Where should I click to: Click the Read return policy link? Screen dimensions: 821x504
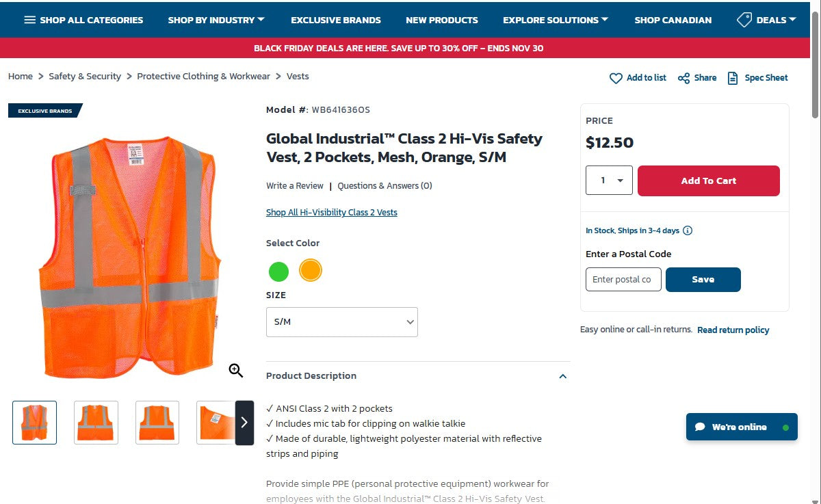coord(733,330)
